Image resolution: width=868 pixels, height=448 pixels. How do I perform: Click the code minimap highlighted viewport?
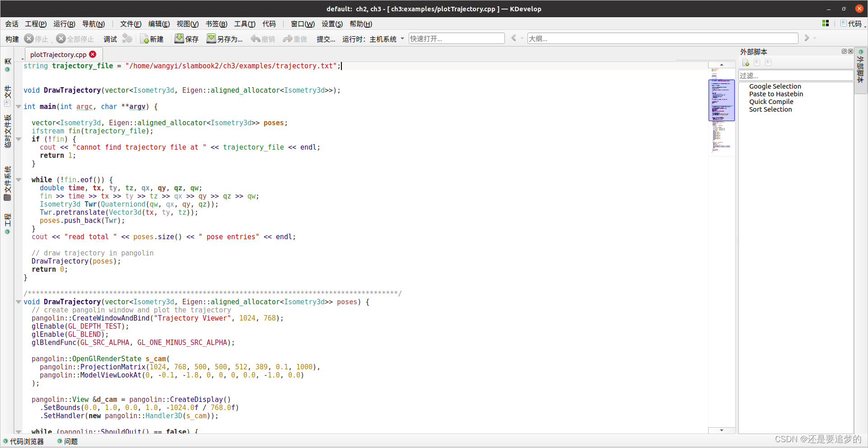(721, 100)
